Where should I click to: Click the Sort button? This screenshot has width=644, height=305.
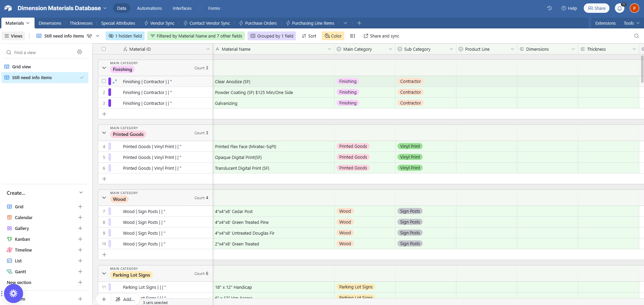(309, 36)
